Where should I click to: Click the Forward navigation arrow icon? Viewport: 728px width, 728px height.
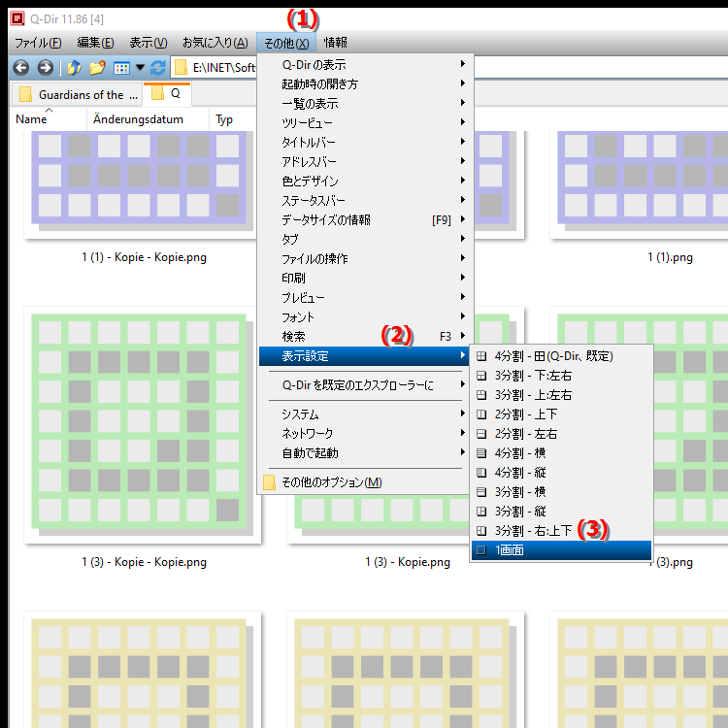(45, 68)
